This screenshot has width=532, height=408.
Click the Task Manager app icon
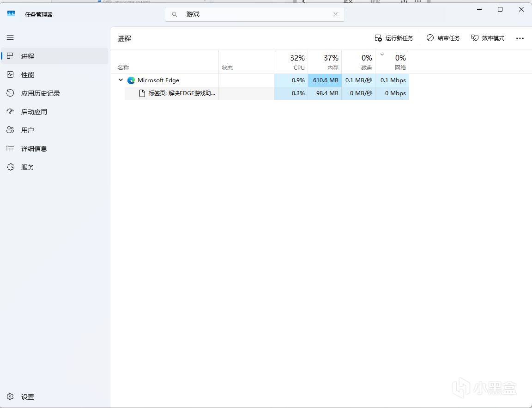pyautogui.click(x=11, y=13)
